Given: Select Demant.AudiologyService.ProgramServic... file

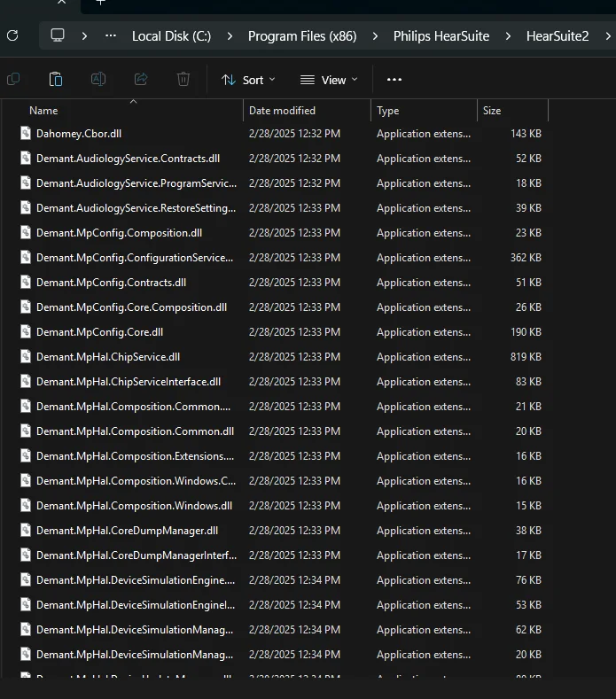Looking at the screenshot, I should point(136,183).
